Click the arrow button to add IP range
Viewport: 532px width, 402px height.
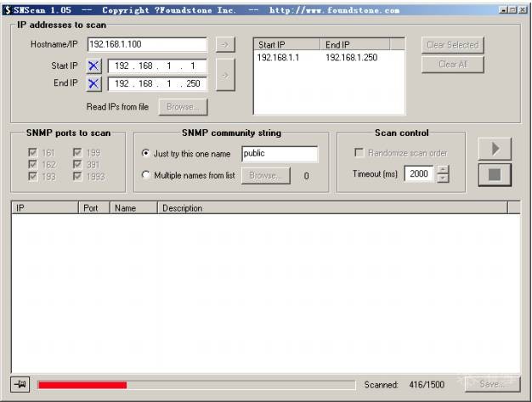(x=224, y=75)
